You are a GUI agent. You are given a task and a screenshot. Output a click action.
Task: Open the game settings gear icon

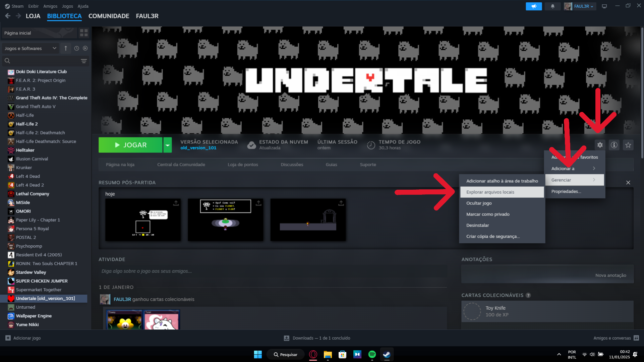(x=600, y=145)
